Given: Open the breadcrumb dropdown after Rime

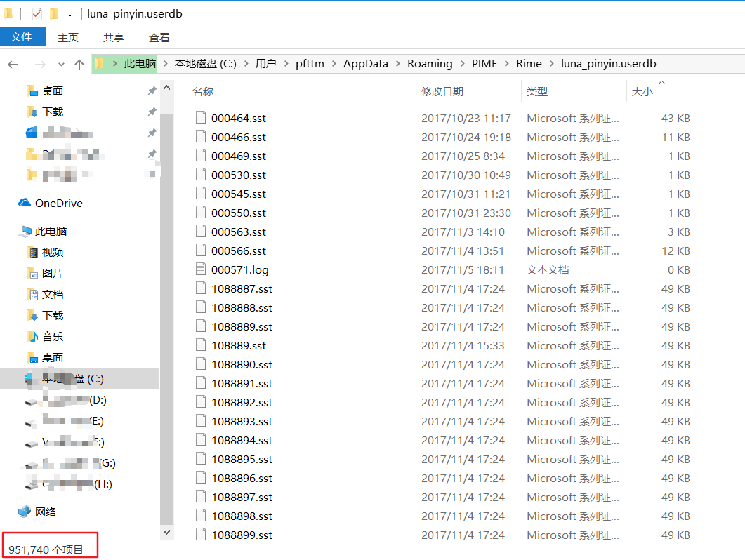Looking at the screenshot, I should pos(550,63).
